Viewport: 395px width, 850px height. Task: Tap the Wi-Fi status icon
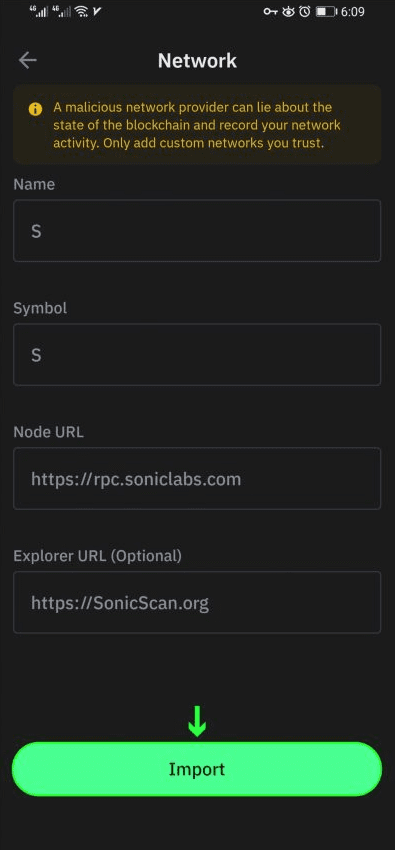(x=81, y=11)
